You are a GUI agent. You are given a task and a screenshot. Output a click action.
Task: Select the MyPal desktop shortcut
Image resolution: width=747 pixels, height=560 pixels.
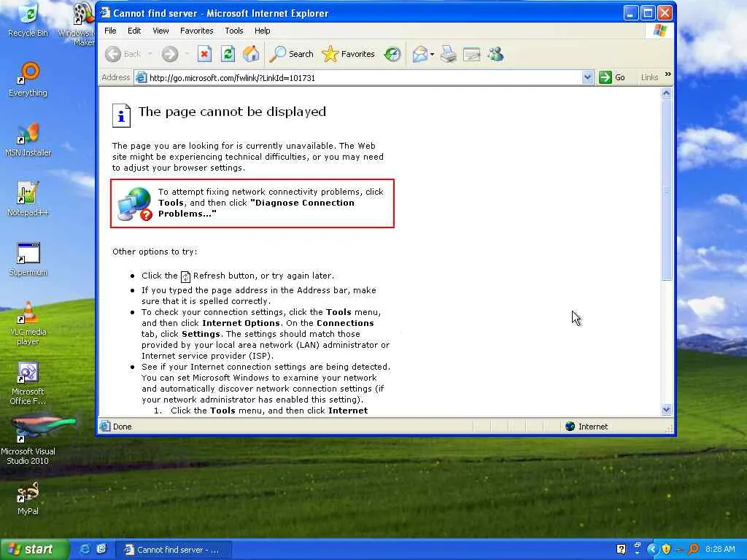(x=28, y=498)
